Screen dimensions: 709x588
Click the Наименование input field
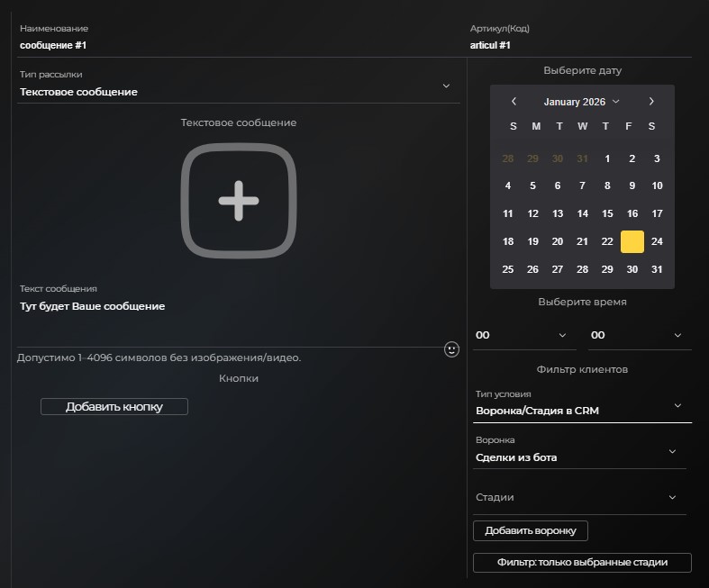tap(239, 45)
